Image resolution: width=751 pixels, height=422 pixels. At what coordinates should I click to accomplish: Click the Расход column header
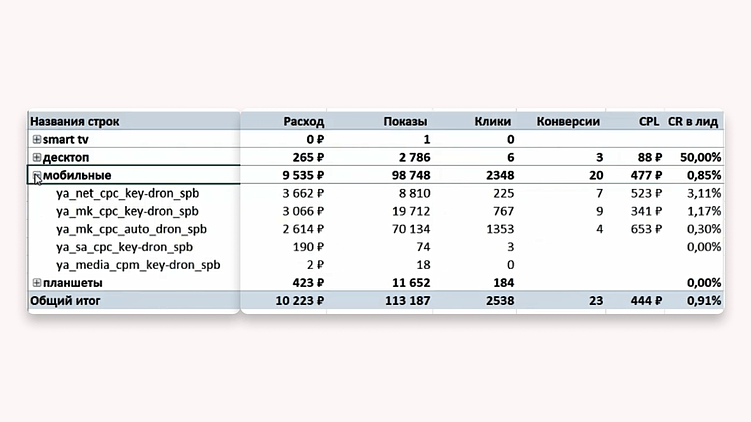coord(304,122)
